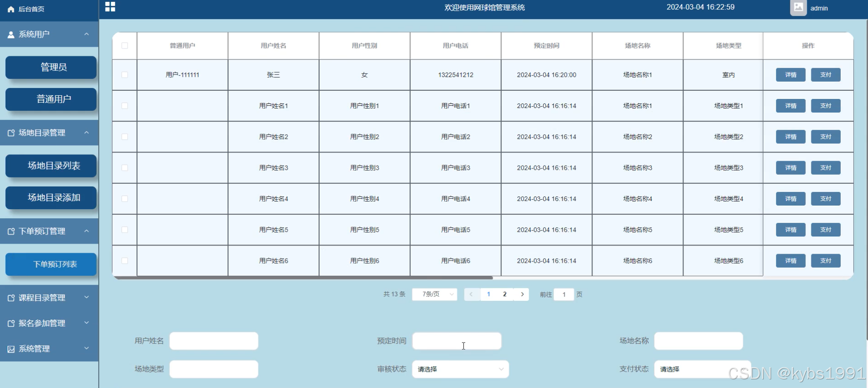Click the 预定时间 column header
The height and width of the screenshot is (388, 868).
coord(547,46)
